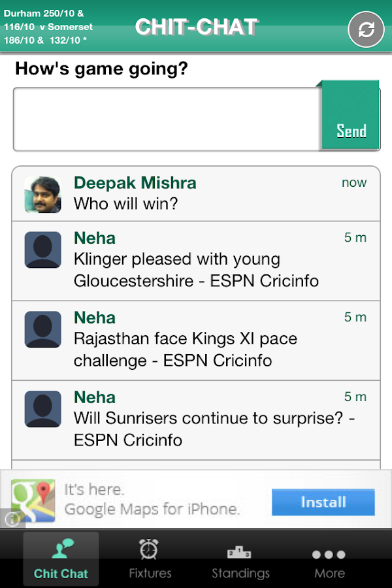The image size is (392, 588).
Task: Open the Standings tab
Action: point(240,559)
